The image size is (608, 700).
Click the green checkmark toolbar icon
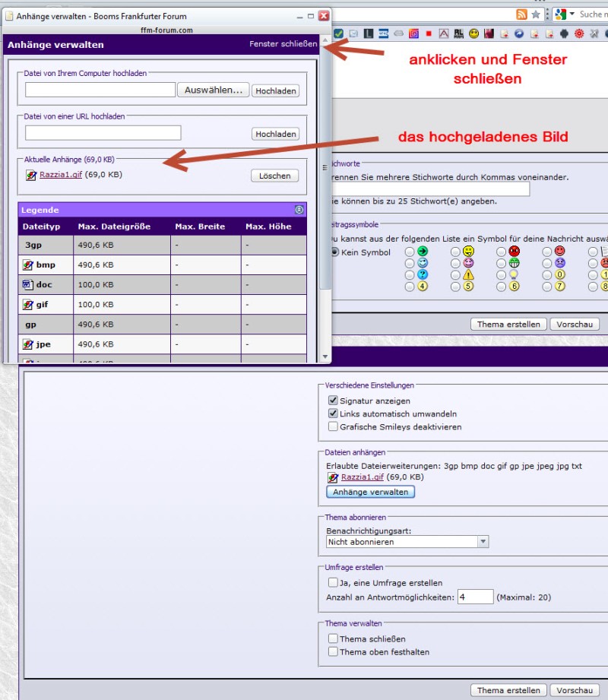coord(338,33)
